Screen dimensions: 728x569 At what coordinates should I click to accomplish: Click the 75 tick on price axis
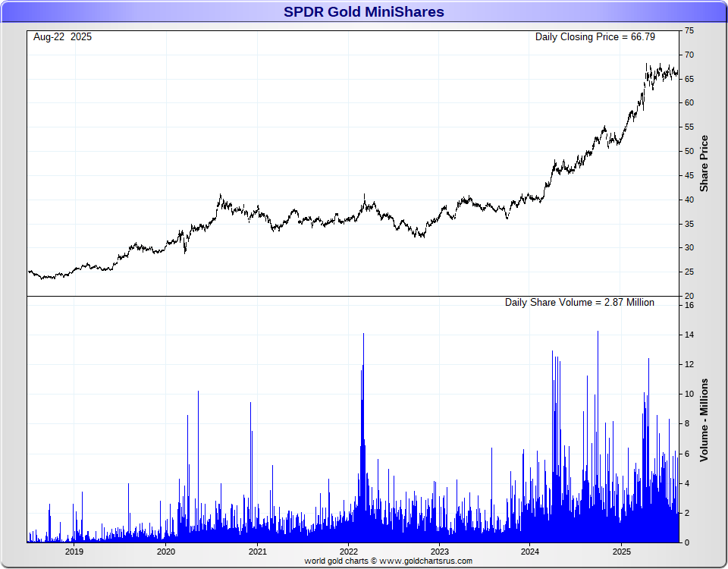pyautogui.click(x=689, y=30)
